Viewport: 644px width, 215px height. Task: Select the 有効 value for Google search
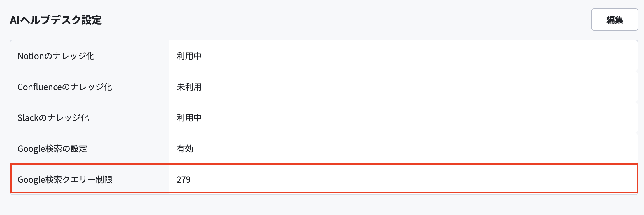click(185, 149)
